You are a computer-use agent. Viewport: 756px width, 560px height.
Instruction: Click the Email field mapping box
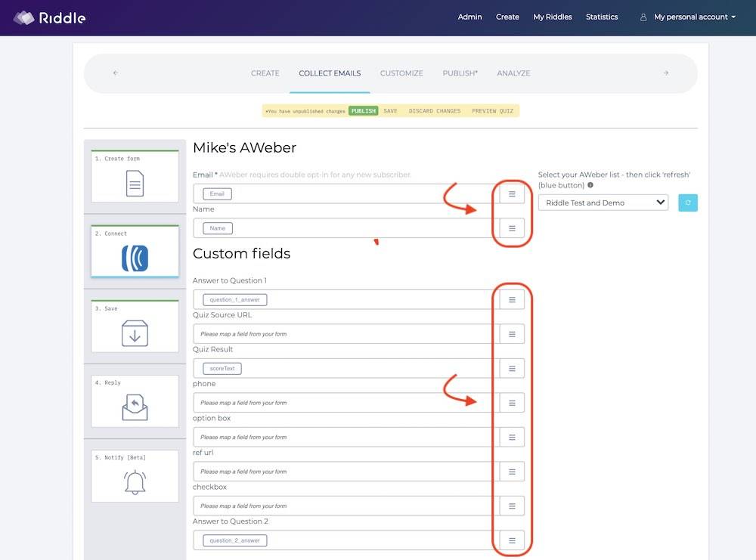pyautogui.click(x=345, y=193)
